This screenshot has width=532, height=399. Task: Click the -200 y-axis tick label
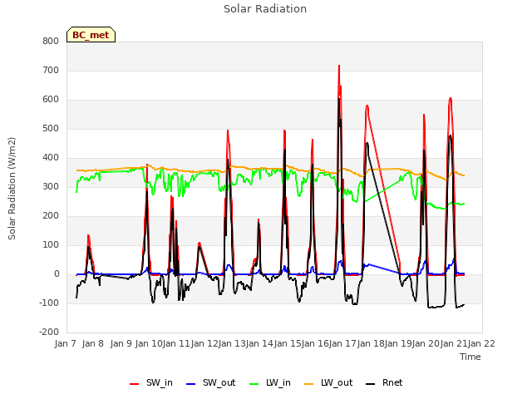pos(49,332)
